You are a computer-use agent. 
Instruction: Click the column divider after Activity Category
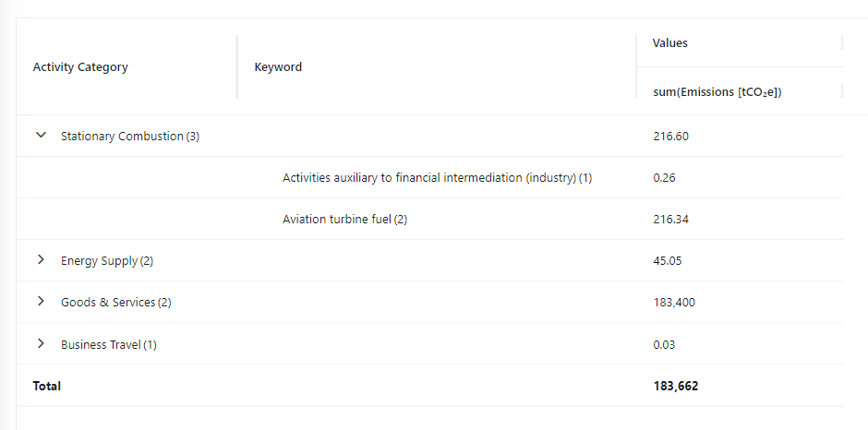coord(237,66)
